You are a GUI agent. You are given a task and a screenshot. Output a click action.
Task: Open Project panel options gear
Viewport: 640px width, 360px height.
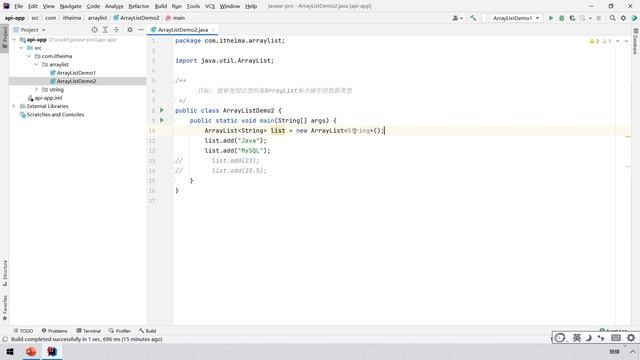point(130,30)
